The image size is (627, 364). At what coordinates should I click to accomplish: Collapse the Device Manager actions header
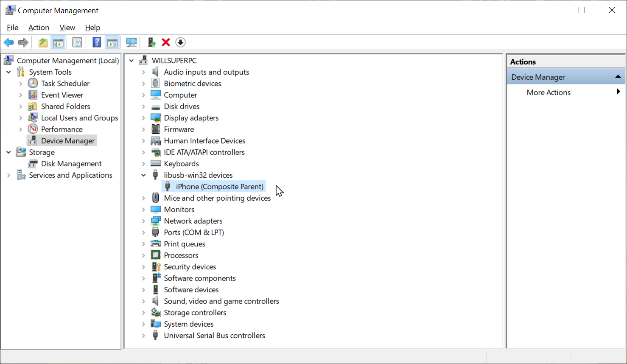tap(618, 77)
